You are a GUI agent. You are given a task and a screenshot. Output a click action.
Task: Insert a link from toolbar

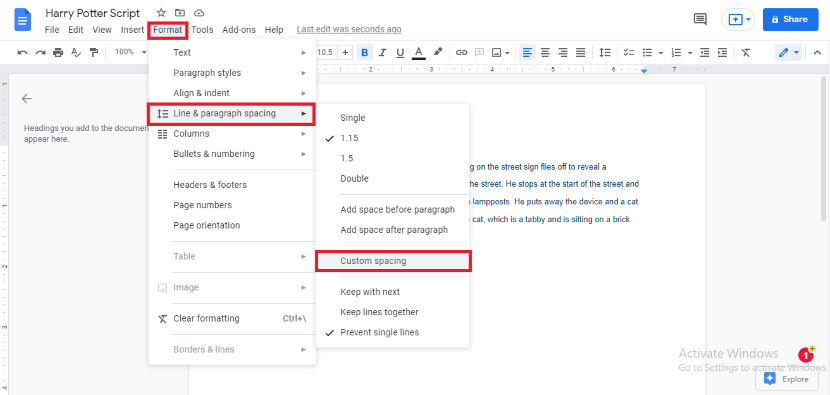pos(462,52)
